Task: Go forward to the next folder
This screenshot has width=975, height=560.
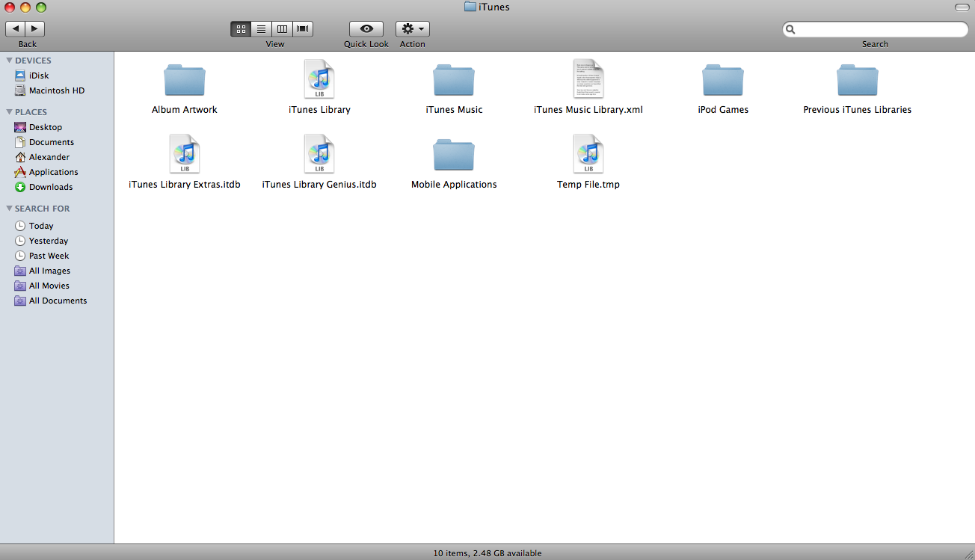Action: click(35, 29)
